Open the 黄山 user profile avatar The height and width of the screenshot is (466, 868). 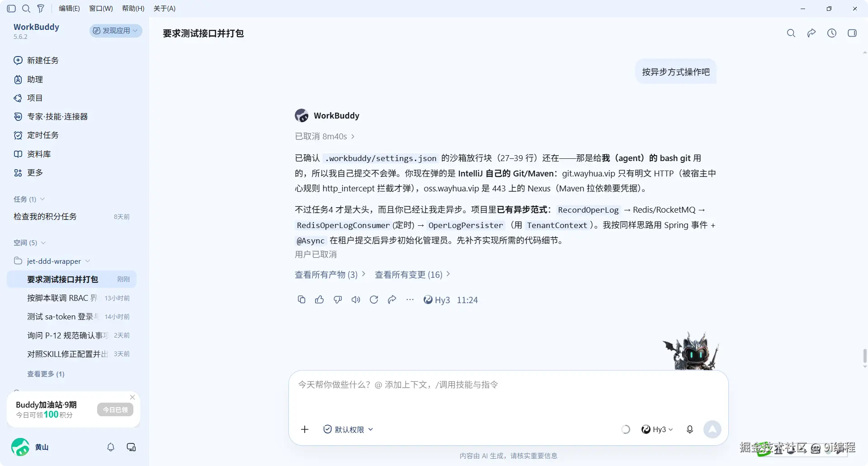tap(20, 447)
